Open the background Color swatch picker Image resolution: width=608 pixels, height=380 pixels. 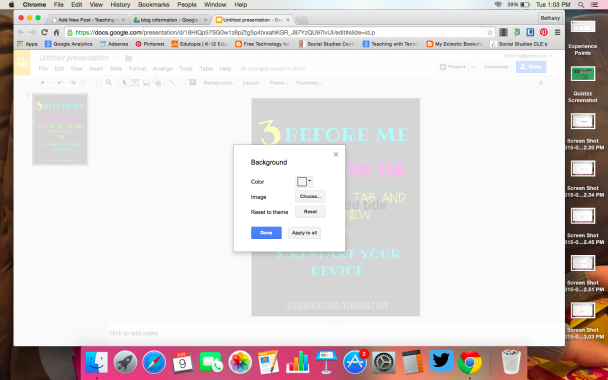click(x=304, y=181)
